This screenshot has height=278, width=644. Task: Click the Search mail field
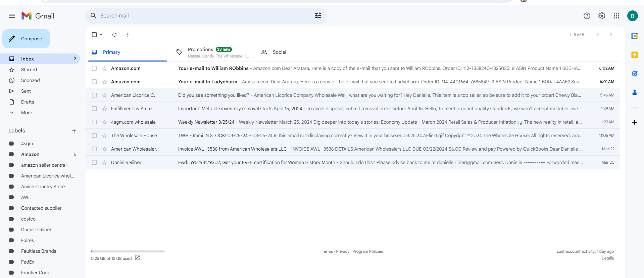click(x=206, y=15)
